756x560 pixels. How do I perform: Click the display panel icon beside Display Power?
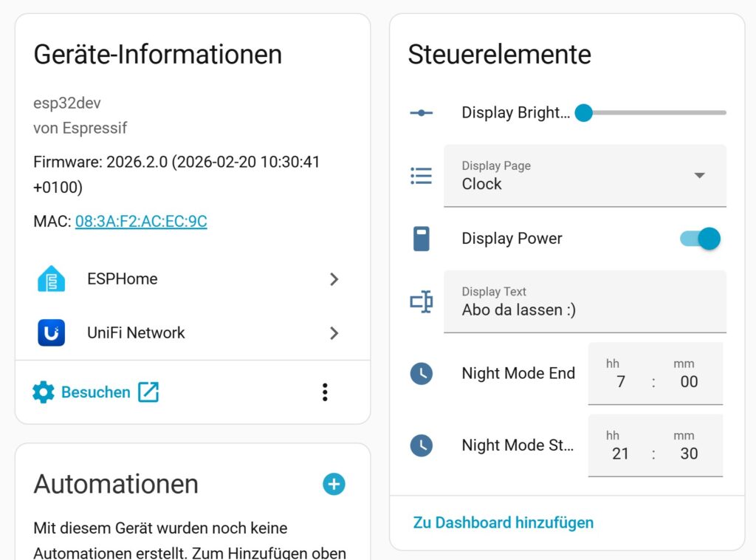pyautogui.click(x=421, y=238)
